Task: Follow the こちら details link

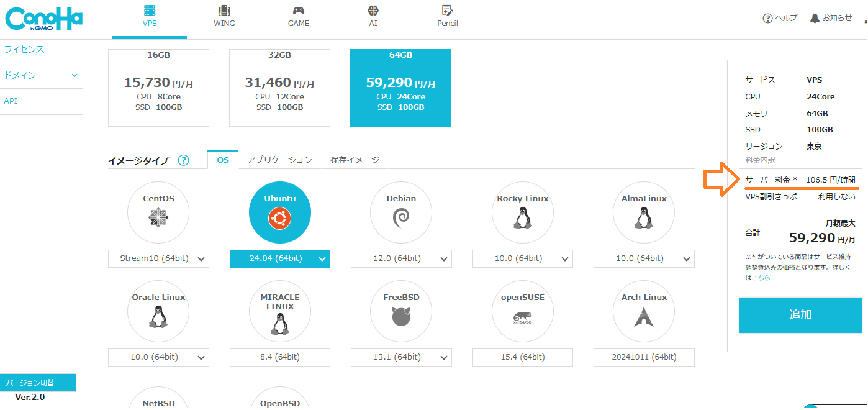Action: coord(761,278)
